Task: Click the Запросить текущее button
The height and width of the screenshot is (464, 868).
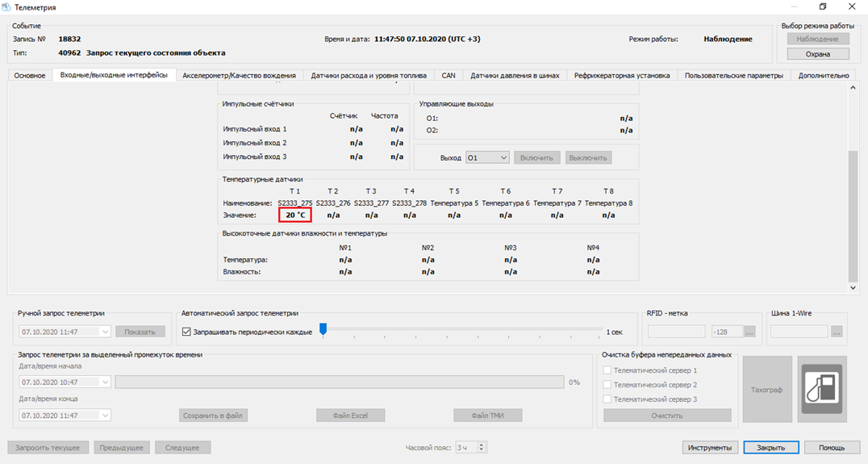Action: point(48,447)
